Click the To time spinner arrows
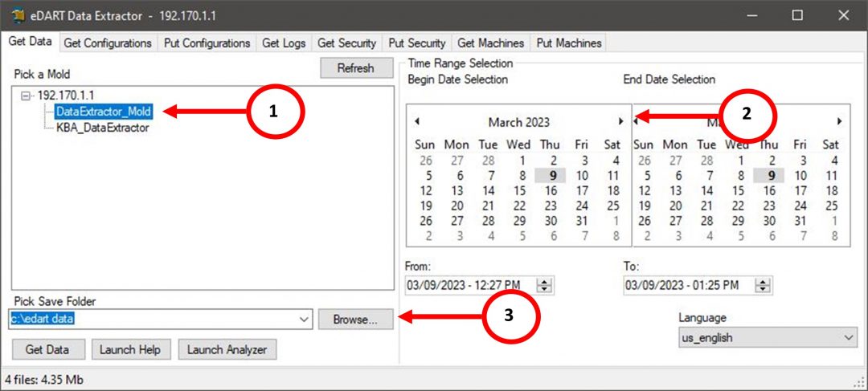This screenshot has height=391, width=868. 764,285
